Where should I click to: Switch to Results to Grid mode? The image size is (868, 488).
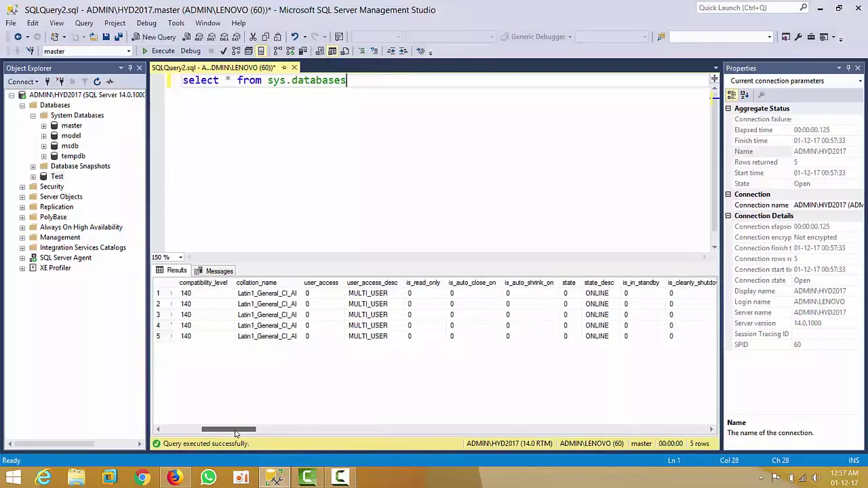pyautogui.click(x=332, y=51)
